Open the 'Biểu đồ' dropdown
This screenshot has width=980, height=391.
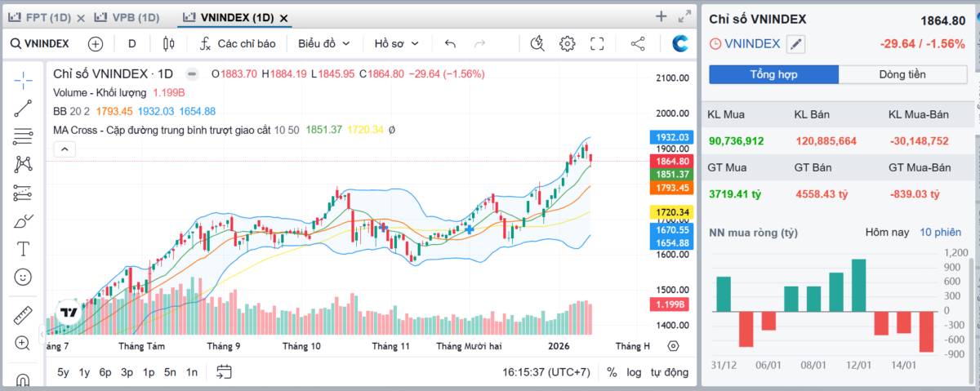click(x=323, y=43)
